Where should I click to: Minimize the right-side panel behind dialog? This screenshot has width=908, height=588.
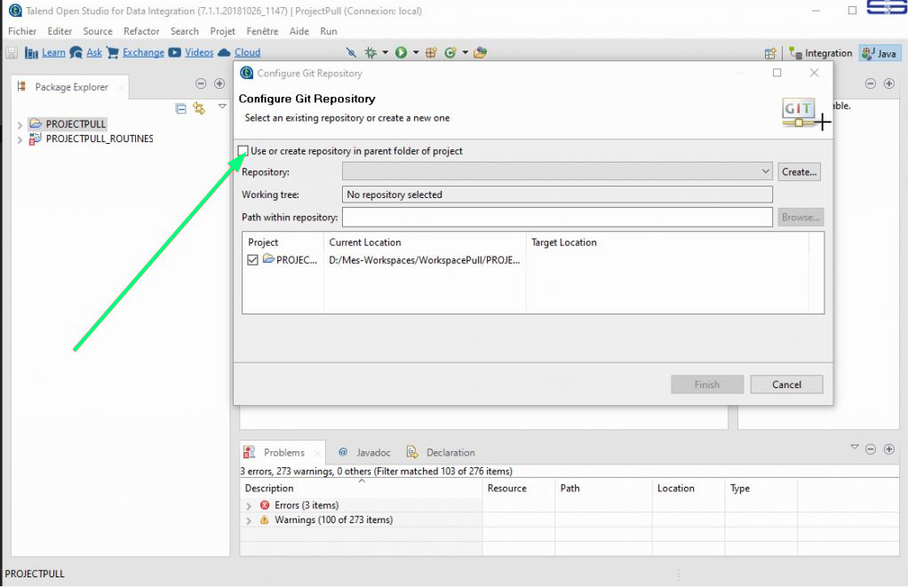tap(871, 83)
